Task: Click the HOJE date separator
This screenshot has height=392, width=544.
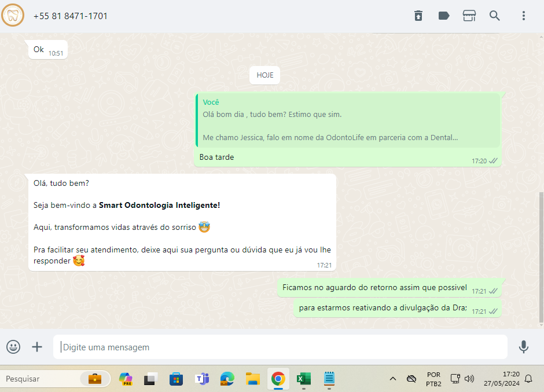Action: tap(264, 75)
